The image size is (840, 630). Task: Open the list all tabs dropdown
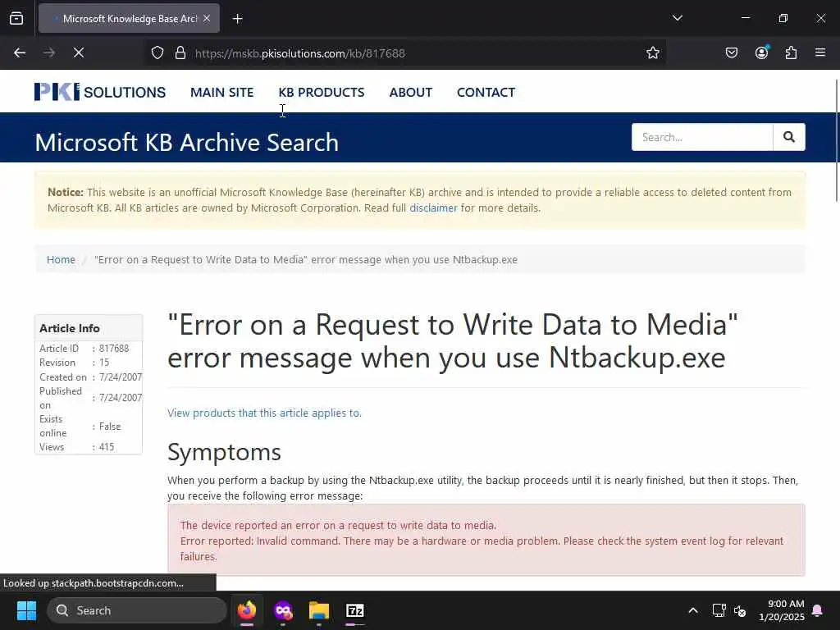677,18
